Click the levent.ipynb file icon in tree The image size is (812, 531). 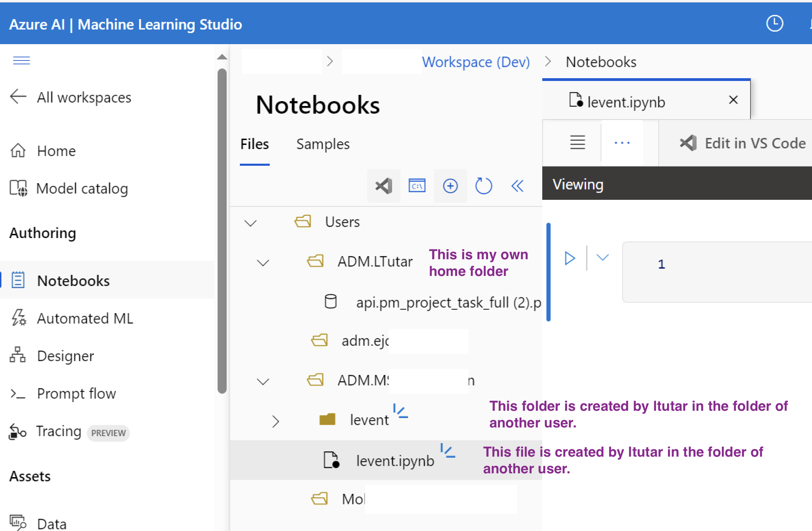331,460
